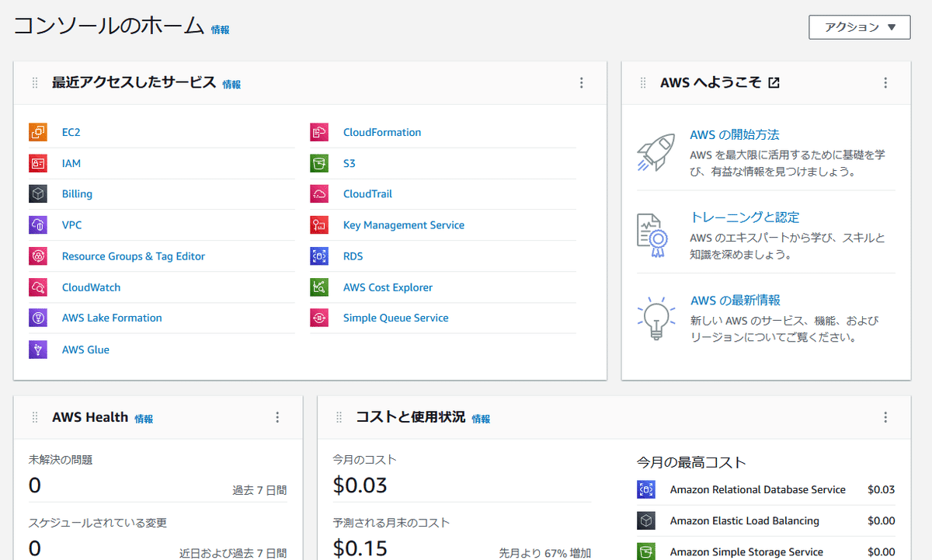
Task: Open the トレーニングと認定 link
Action: coord(745,217)
